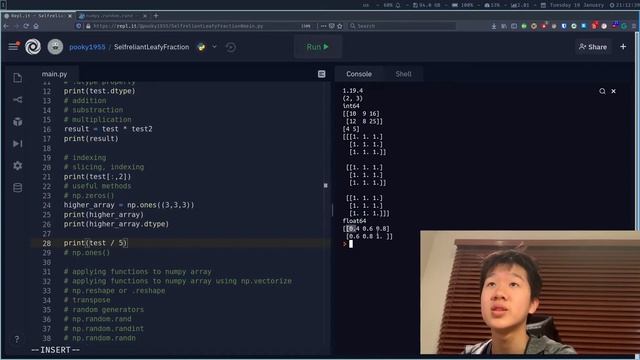Viewport: 640px width, 360px height.
Task: Search the console with magnifier icon
Action: (602, 91)
